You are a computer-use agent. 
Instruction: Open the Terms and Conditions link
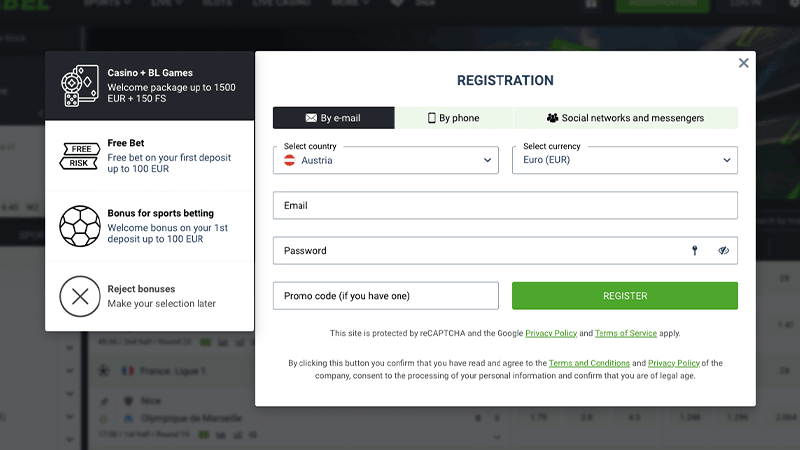coord(589,363)
